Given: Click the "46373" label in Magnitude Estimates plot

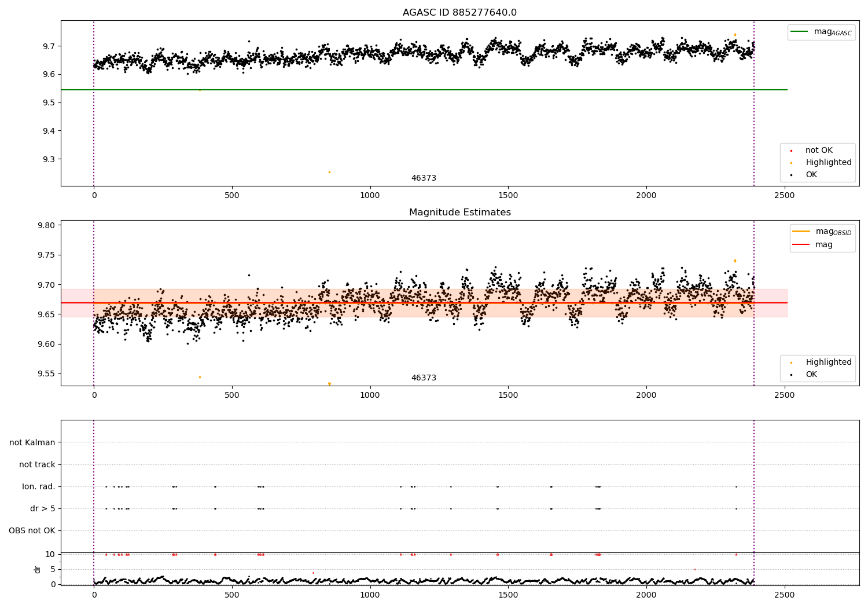Looking at the screenshot, I should coord(424,378).
